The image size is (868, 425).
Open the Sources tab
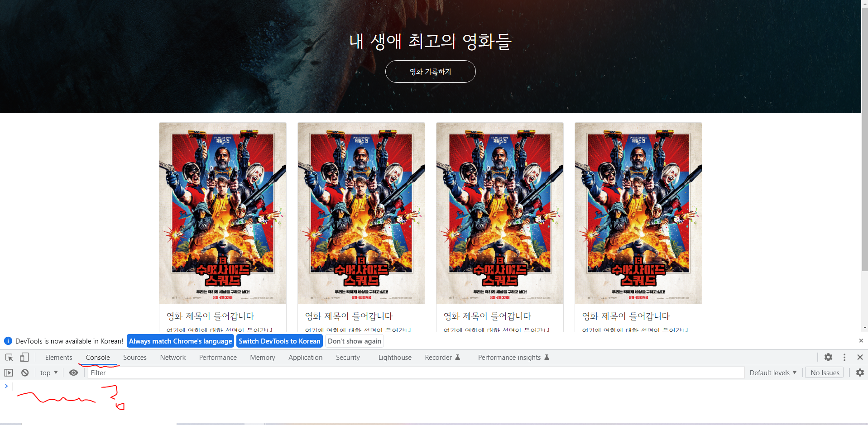coord(135,358)
